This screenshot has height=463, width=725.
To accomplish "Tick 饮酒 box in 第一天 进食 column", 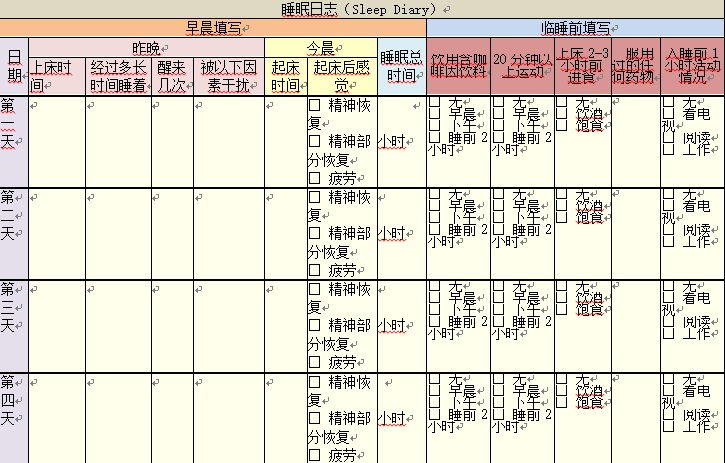I will [561, 113].
